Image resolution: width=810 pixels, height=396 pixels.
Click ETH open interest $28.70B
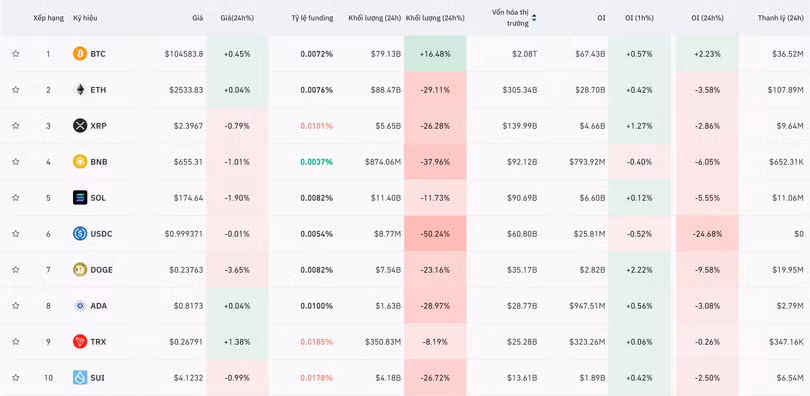click(x=590, y=90)
